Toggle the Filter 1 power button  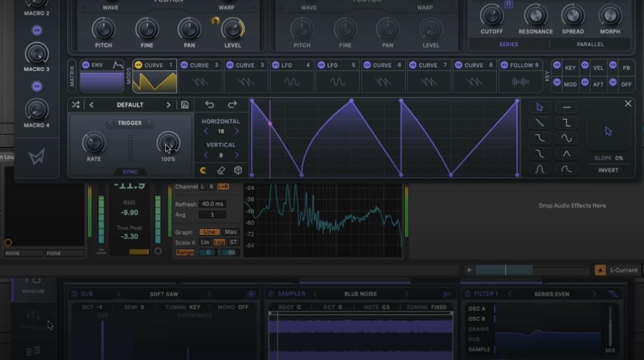pos(468,294)
